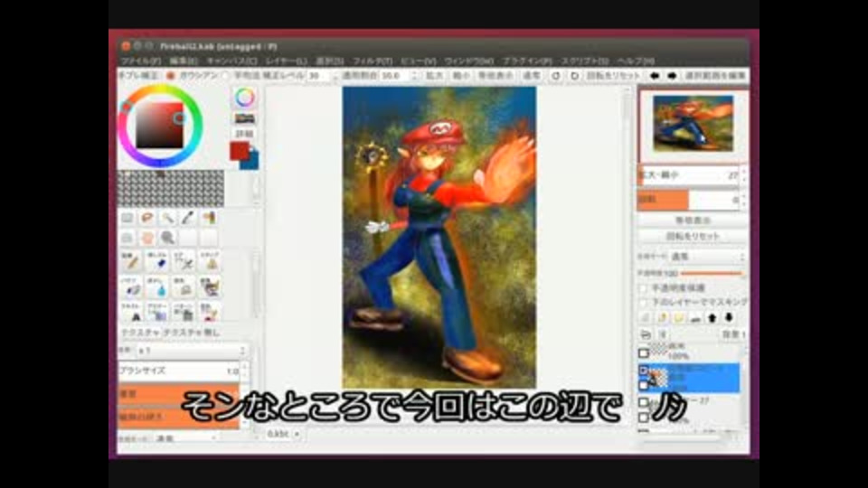The height and width of the screenshot is (488, 868).
Task: Adjust 補正レベル spinner arrows
Action: (335, 76)
